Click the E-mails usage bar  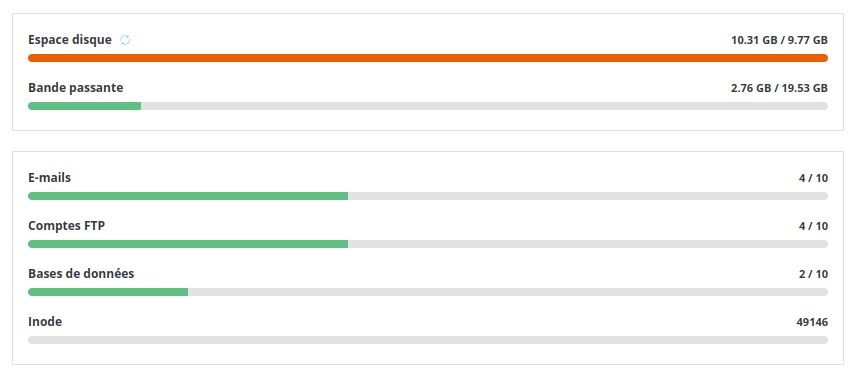click(x=428, y=196)
